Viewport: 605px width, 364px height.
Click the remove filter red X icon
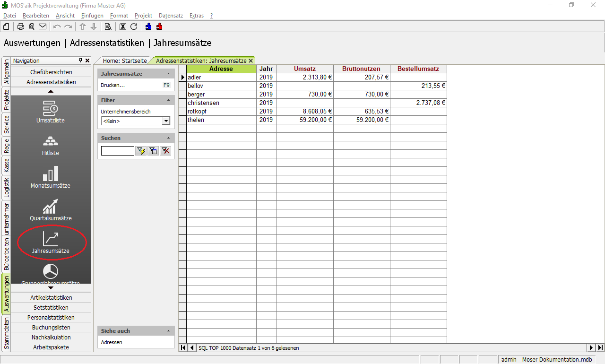[x=165, y=151]
